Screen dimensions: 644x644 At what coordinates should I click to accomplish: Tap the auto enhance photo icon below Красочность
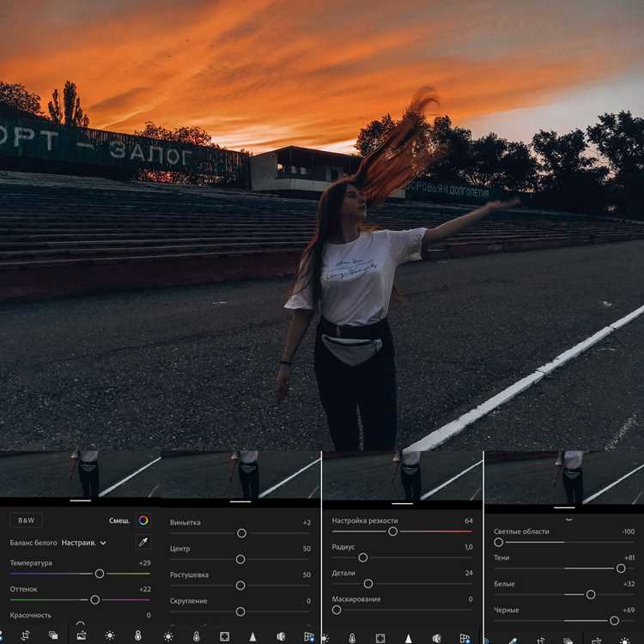pyautogui.click(x=82, y=635)
